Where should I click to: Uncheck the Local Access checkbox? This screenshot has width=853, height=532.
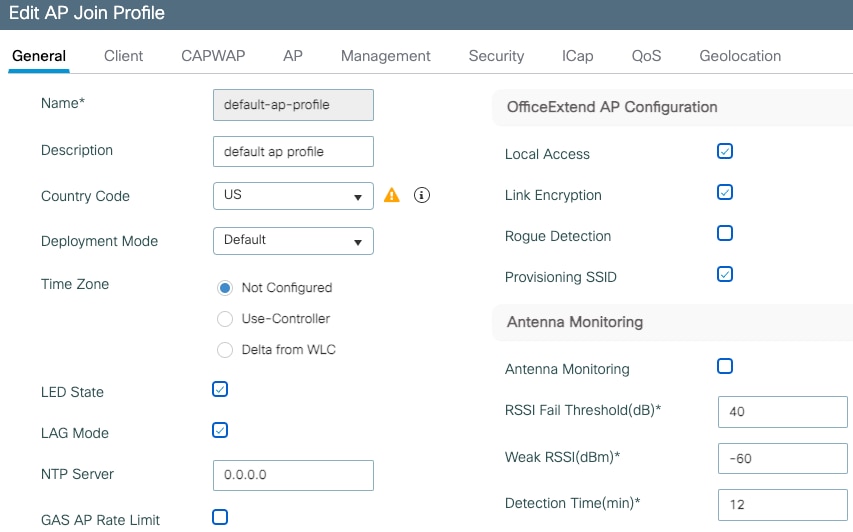coord(725,151)
